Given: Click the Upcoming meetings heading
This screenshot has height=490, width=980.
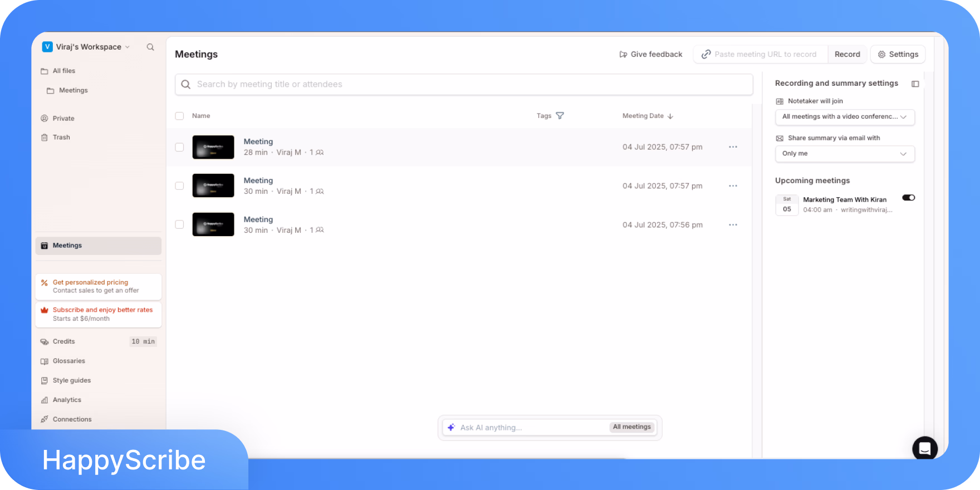Looking at the screenshot, I should tap(812, 181).
